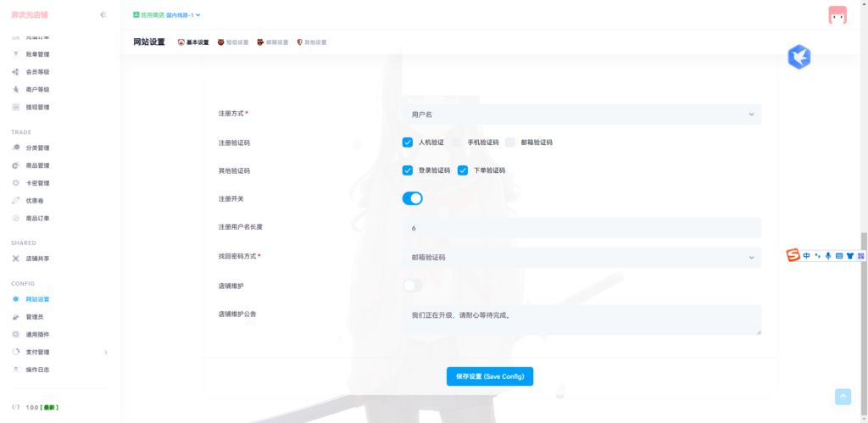Click the pink avatar icon at top right
868x423 pixels.
pyautogui.click(x=837, y=15)
